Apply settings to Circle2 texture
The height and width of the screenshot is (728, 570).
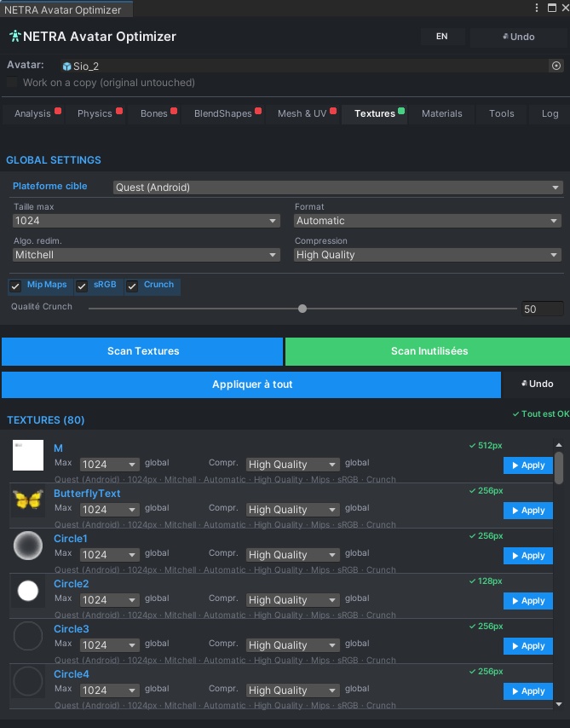point(528,601)
